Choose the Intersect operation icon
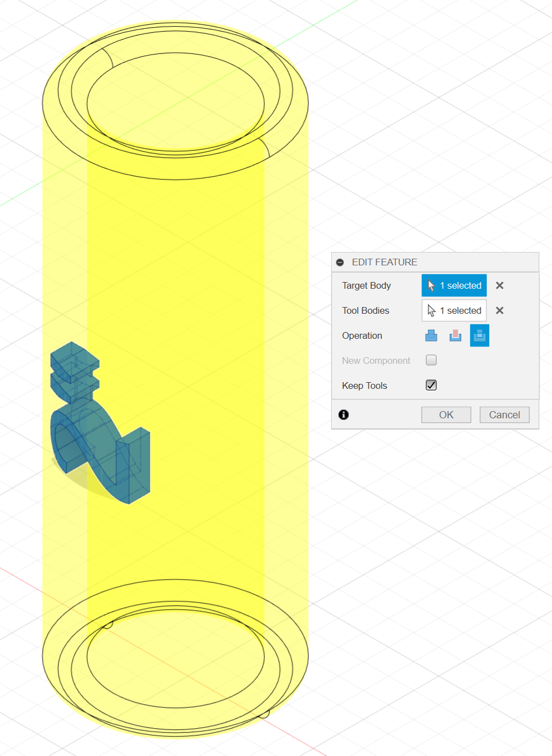This screenshot has width=552, height=756. click(480, 335)
